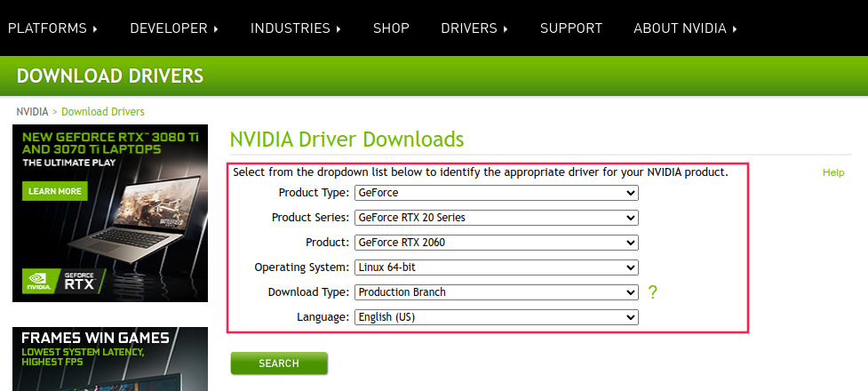Click the NVIDIA Driver Downloads heading
This screenshot has height=391, width=868.
(346, 139)
